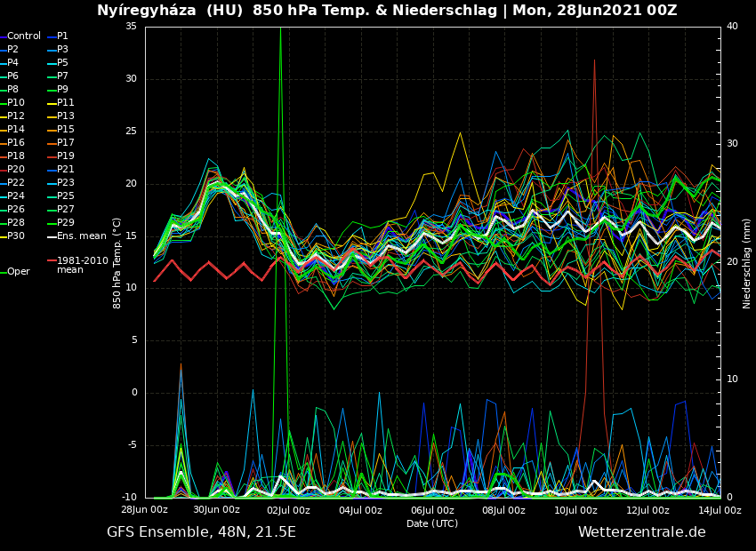Click the Wetterzentrale.de watermark text
Image resolution: width=756 pixels, height=551 pixels.
(641, 532)
